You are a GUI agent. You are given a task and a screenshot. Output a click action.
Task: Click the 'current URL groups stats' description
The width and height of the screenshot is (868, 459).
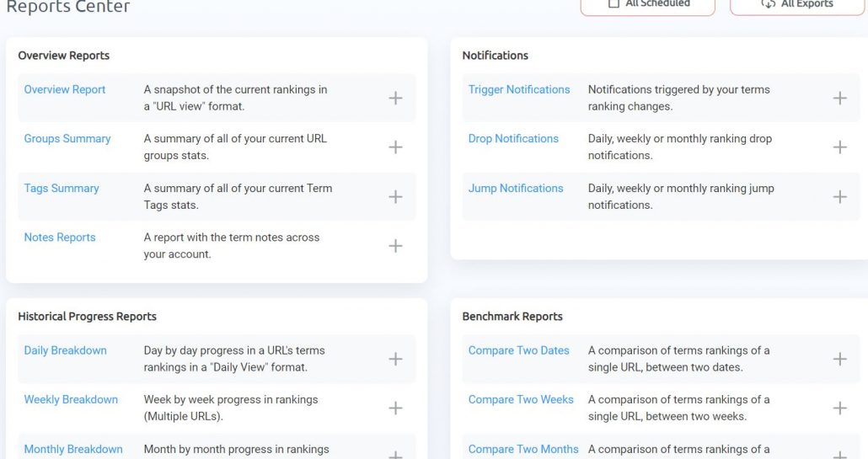coord(235,147)
